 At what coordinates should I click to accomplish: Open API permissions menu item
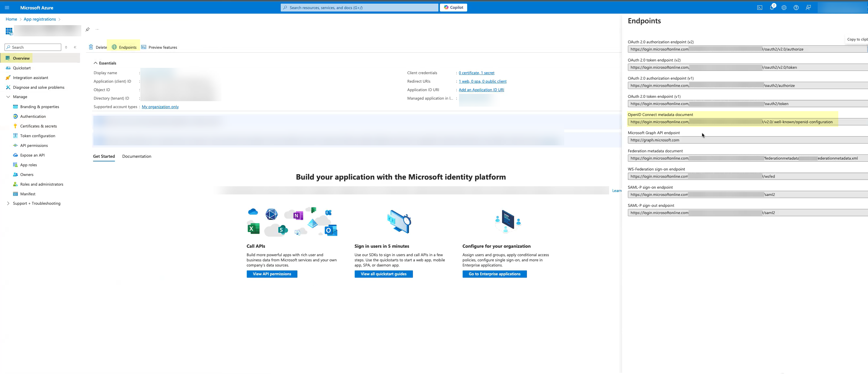pyautogui.click(x=34, y=145)
